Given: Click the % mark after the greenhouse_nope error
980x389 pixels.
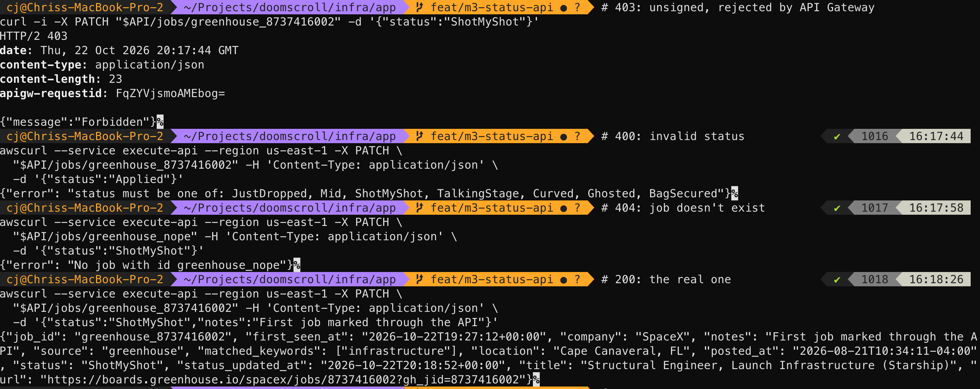Looking at the screenshot, I should tap(297, 265).
